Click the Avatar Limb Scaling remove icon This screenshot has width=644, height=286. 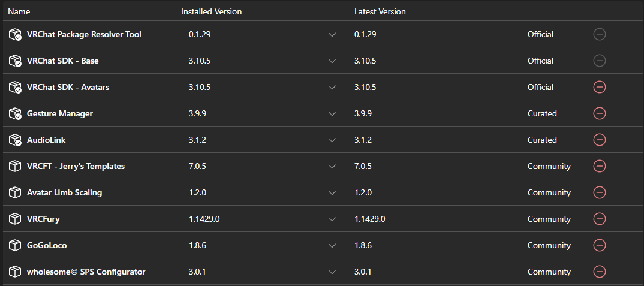(599, 192)
